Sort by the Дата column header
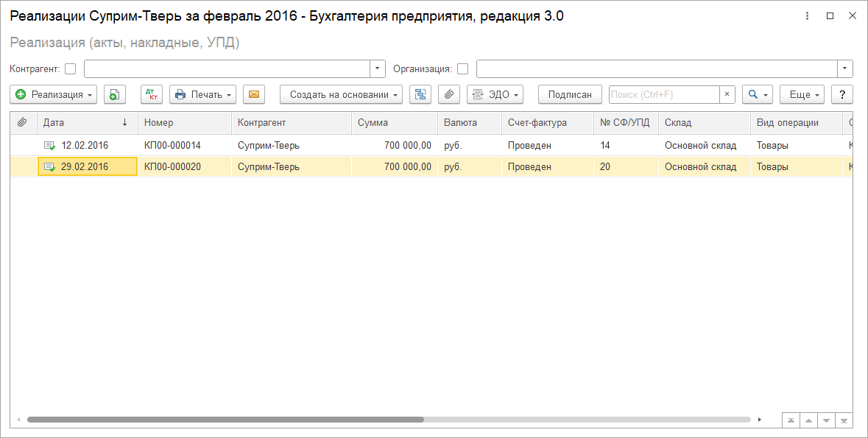Viewport: 868px width, 438px height. (x=87, y=122)
